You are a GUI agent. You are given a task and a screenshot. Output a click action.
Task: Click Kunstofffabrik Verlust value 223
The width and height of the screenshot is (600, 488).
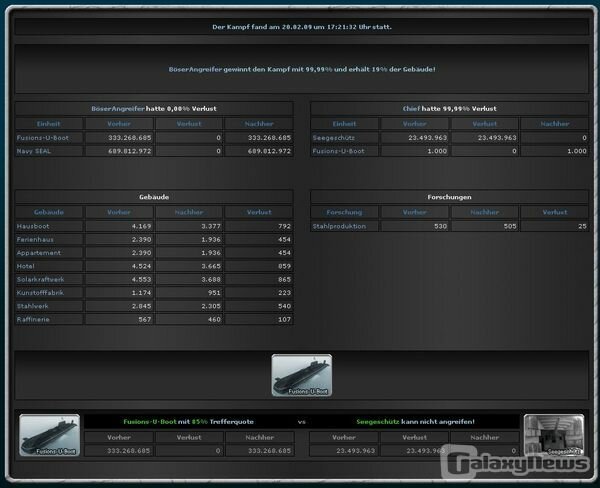tap(284, 293)
